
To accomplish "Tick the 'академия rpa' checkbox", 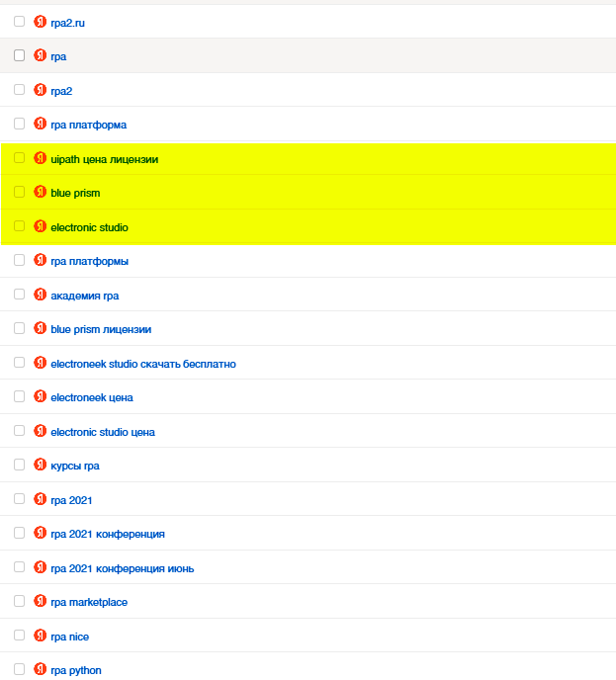I will coord(19,294).
